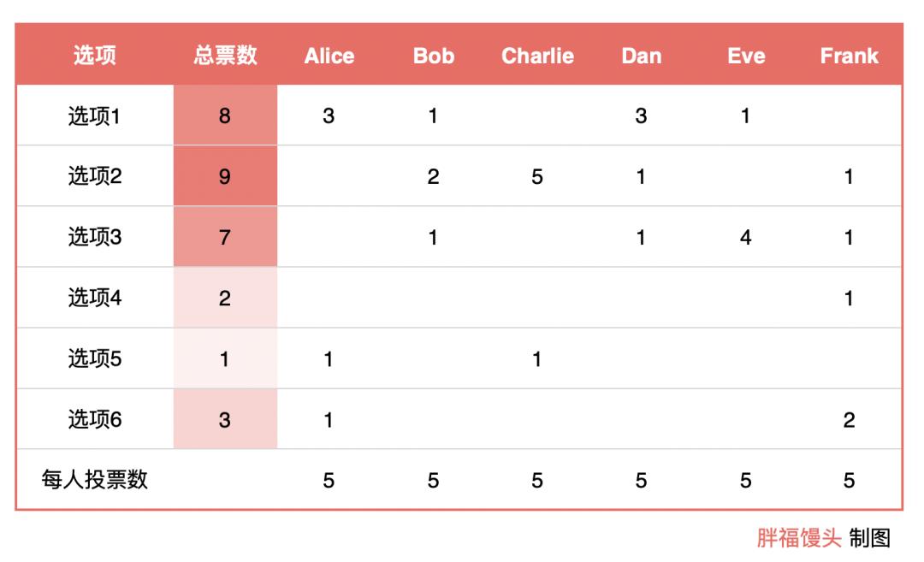Click Charlie's 5 votes for 选项2
This screenshot has width=924, height=562.
pyautogui.click(x=537, y=176)
